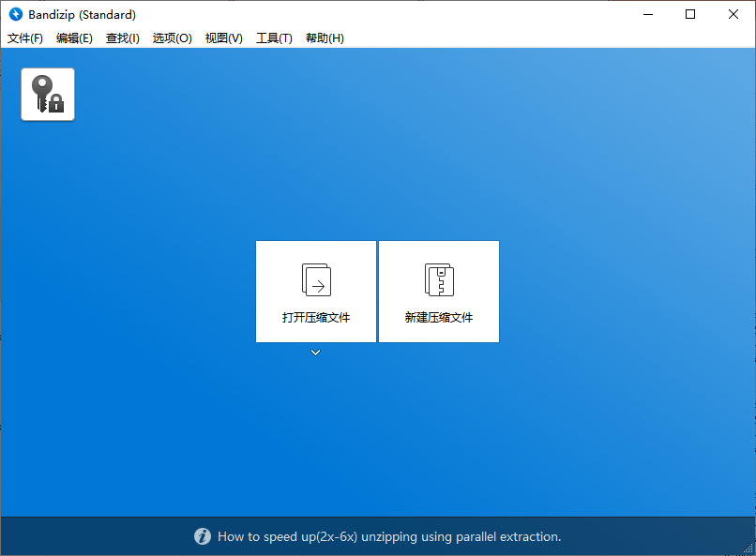This screenshot has width=756, height=556.
Task: Open the 帮助(H) menu
Action: 324,38
